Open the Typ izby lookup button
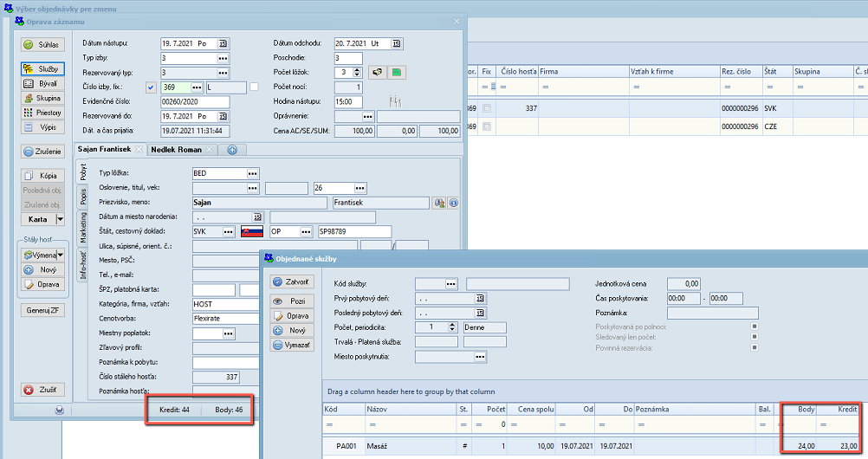 click(x=223, y=58)
